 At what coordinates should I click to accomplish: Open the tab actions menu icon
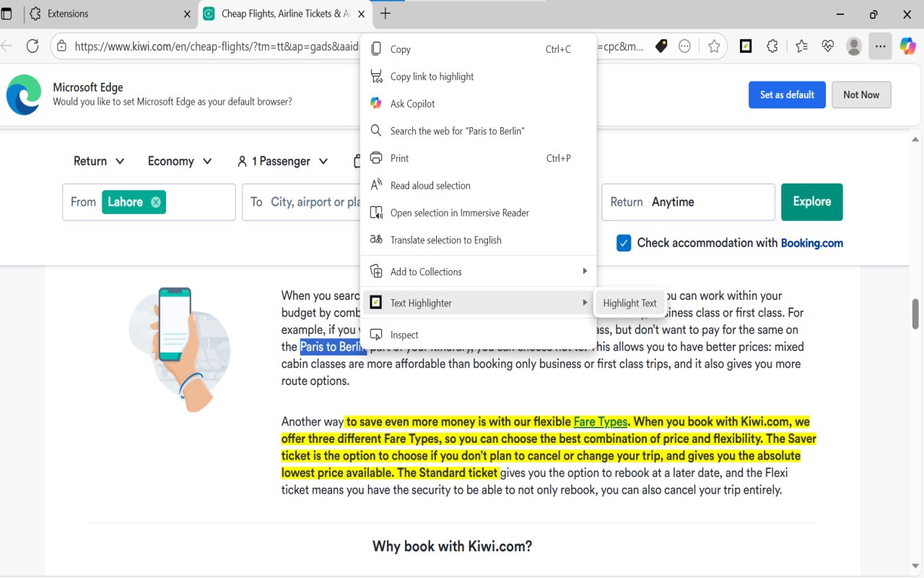click(x=7, y=14)
